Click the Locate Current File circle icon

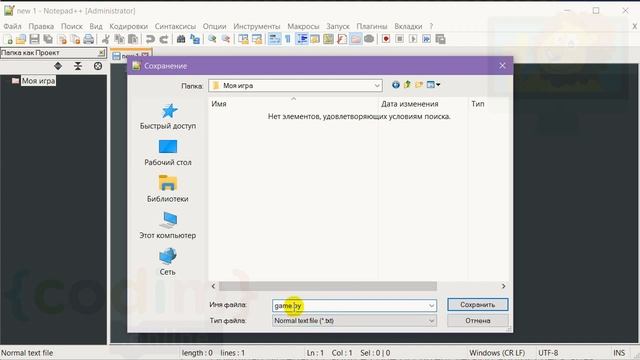coord(98,66)
